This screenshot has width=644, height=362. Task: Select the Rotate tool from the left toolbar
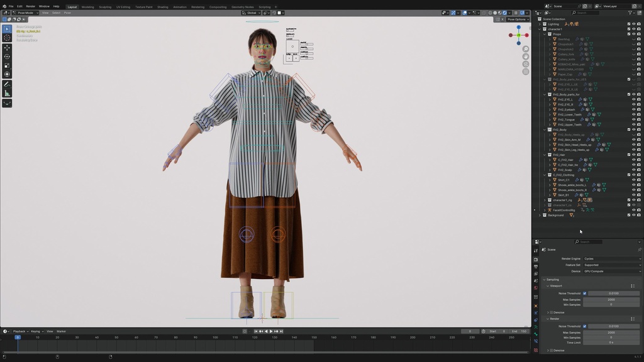click(7, 55)
